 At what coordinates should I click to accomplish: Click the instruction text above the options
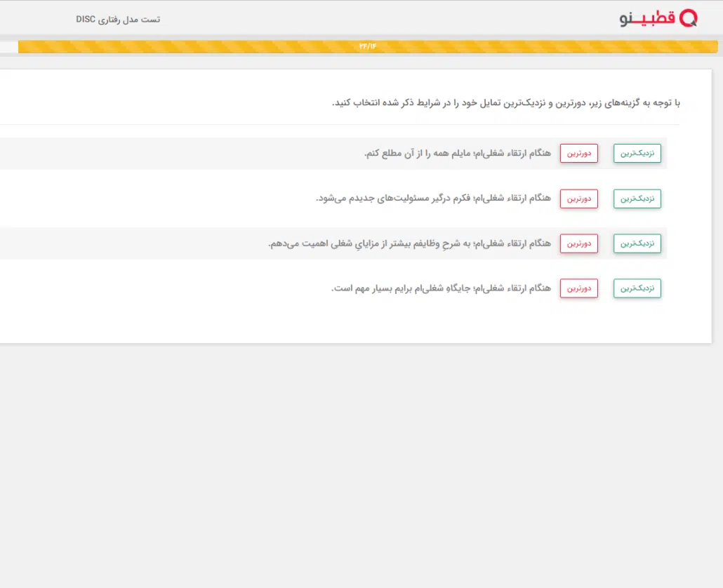[505, 103]
